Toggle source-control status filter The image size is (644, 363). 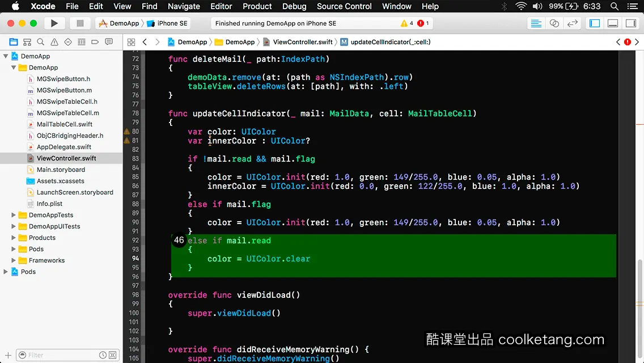pos(113,355)
